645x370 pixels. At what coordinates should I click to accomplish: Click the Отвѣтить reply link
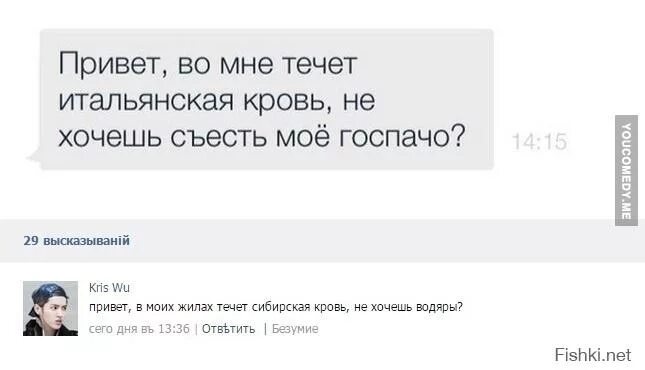tap(228, 329)
